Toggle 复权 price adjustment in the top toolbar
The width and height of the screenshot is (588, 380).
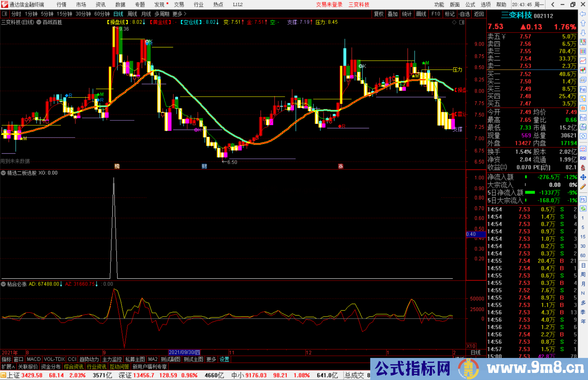[x=379, y=14]
